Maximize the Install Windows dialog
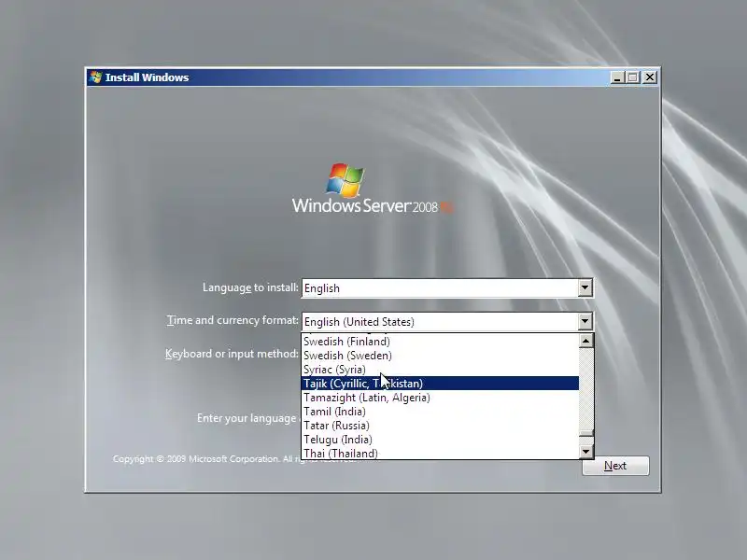This screenshot has height=560, width=747. [x=633, y=77]
